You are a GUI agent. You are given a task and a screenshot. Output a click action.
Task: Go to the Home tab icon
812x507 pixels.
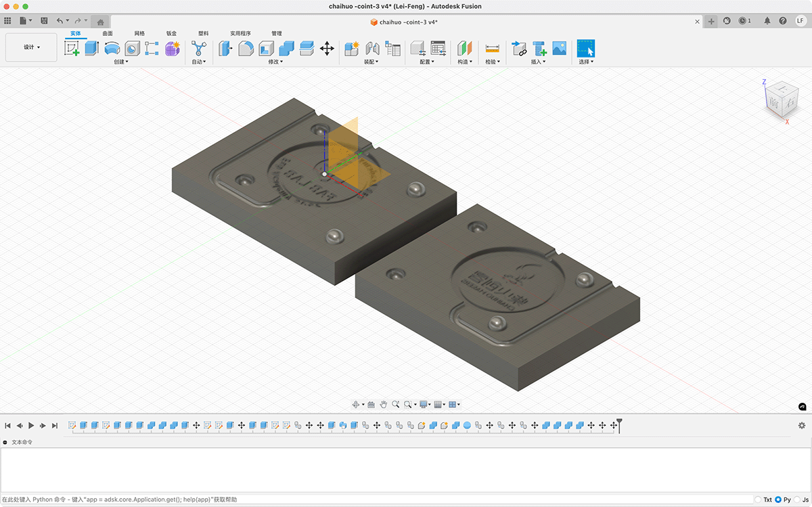[x=100, y=22]
